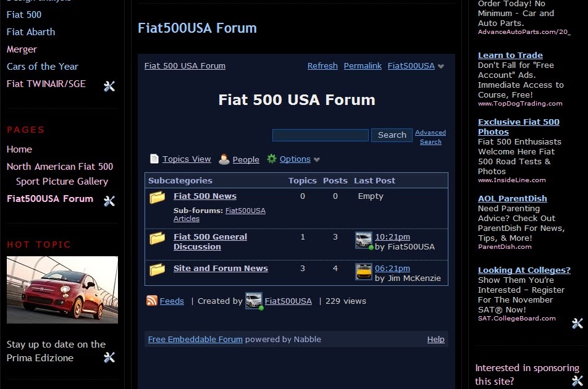
Task: Click the green Options gear icon
Action: click(272, 159)
